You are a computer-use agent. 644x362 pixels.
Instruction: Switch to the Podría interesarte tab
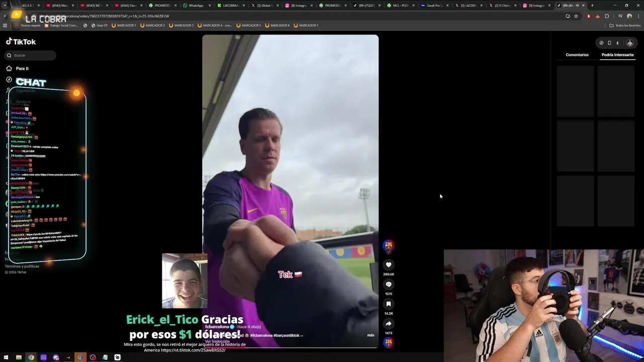click(617, 55)
